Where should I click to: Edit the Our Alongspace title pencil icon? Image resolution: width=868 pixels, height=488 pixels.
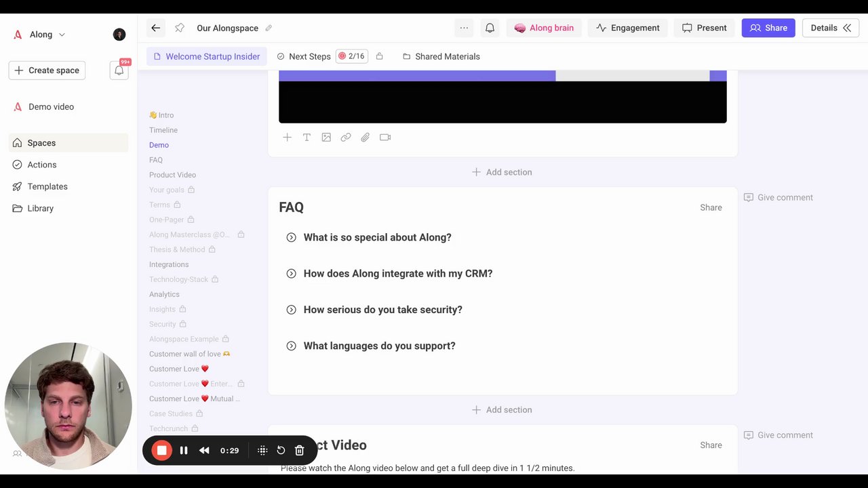pyautogui.click(x=269, y=28)
